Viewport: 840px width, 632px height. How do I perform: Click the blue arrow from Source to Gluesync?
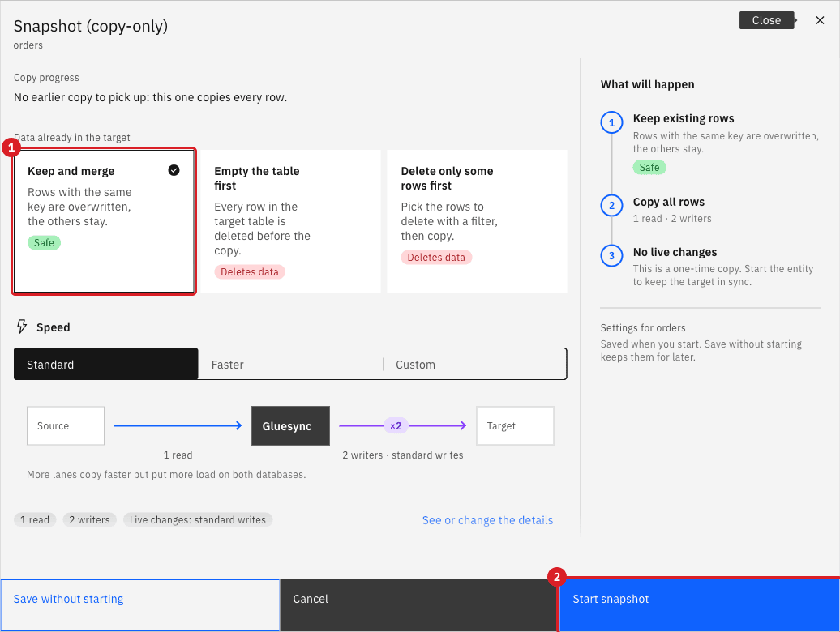coord(178,425)
